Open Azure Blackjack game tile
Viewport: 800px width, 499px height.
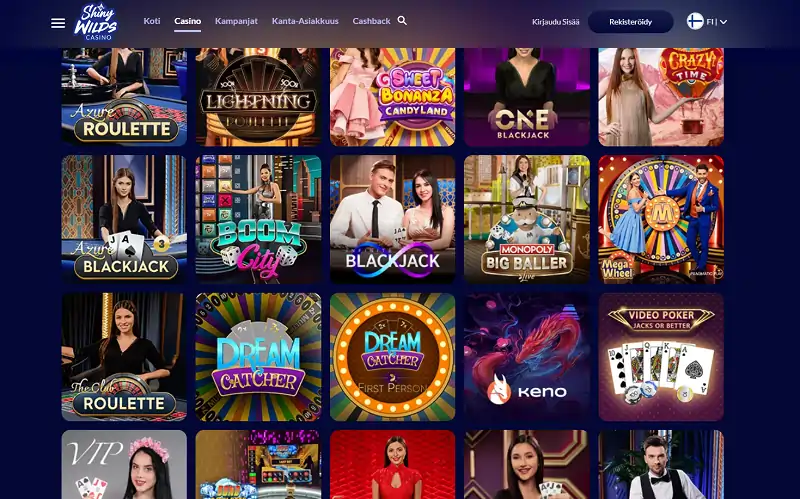tap(124, 219)
